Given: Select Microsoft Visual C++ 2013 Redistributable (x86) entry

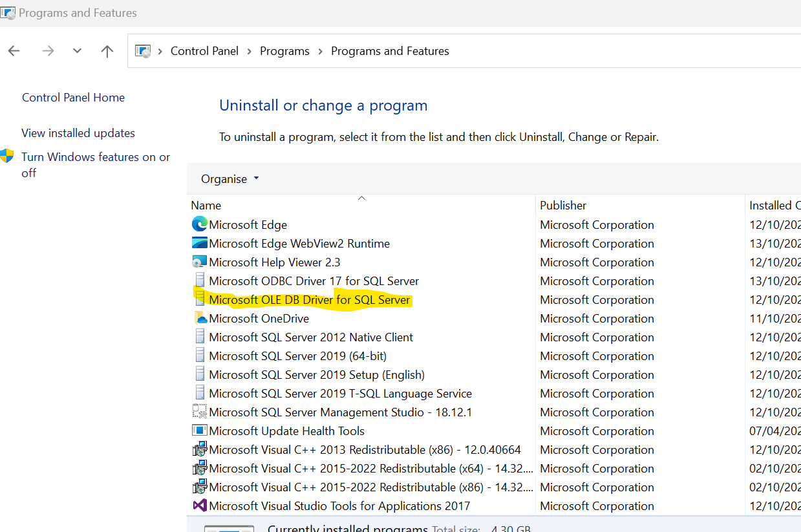Looking at the screenshot, I should [365, 450].
